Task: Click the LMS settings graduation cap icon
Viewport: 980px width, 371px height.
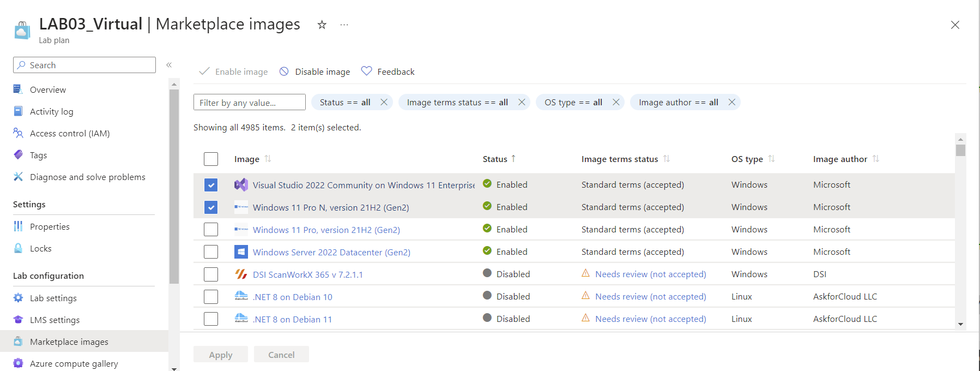Action: (x=18, y=320)
